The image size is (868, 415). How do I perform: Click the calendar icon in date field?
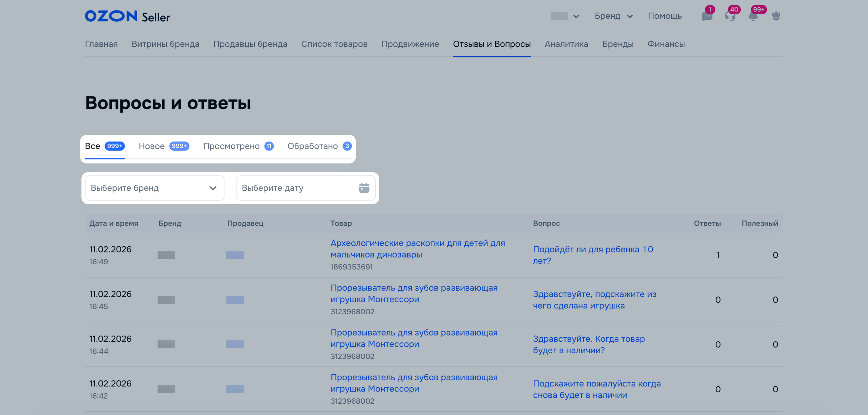[364, 188]
